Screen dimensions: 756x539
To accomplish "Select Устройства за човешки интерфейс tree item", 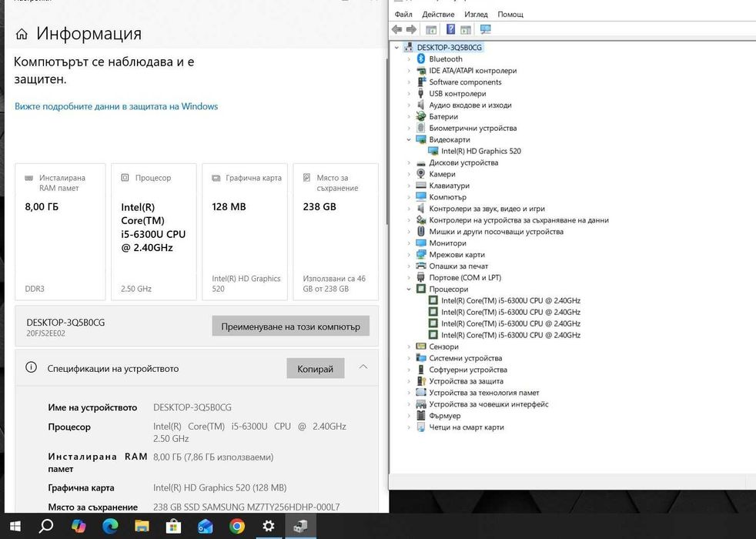I will 488,404.
